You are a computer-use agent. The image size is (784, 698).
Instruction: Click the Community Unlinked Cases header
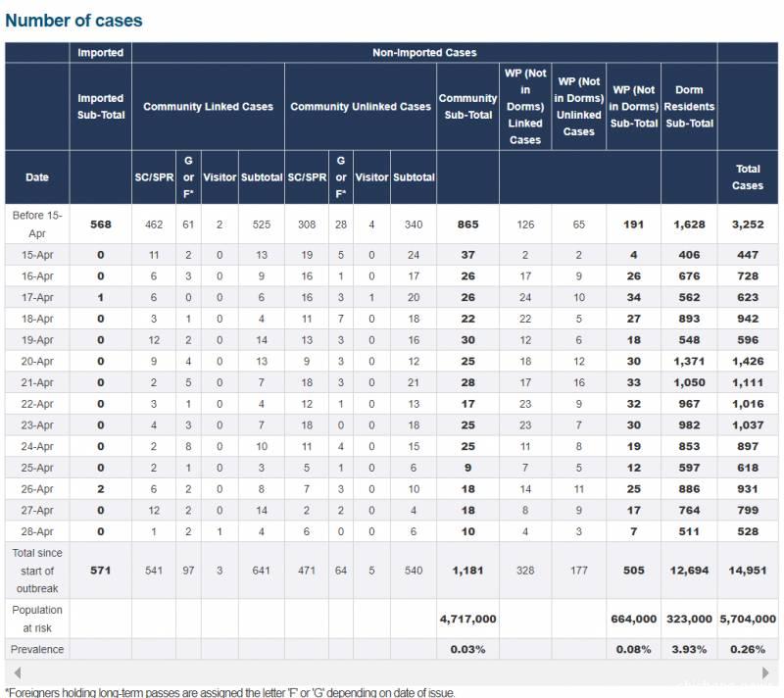tap(361, 107)
